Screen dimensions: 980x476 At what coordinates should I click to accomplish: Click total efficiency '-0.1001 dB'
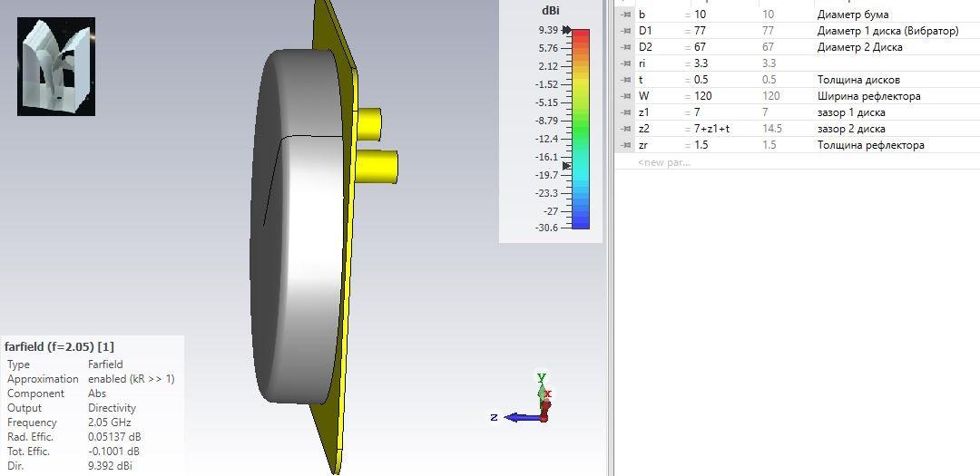pos(113,451)
